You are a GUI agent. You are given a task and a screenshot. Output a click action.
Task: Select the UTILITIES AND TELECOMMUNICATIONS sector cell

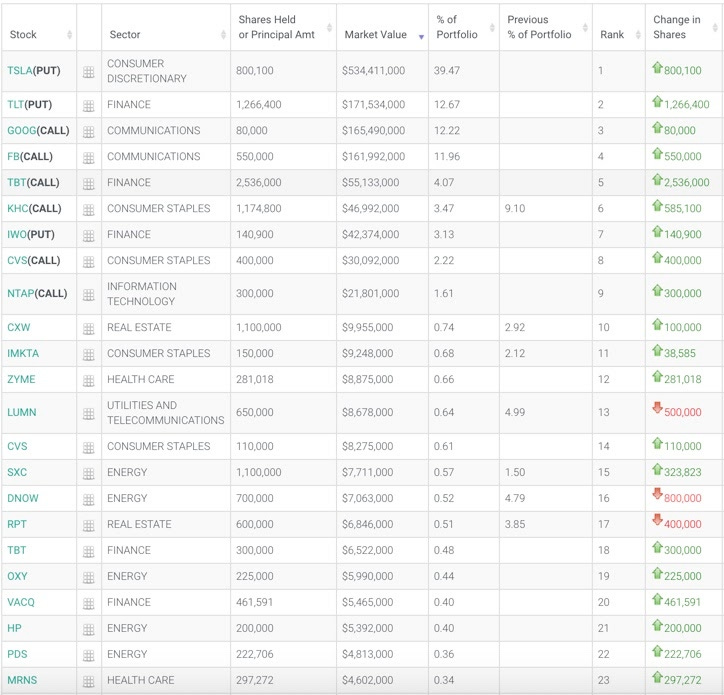[x=166, y=412]
